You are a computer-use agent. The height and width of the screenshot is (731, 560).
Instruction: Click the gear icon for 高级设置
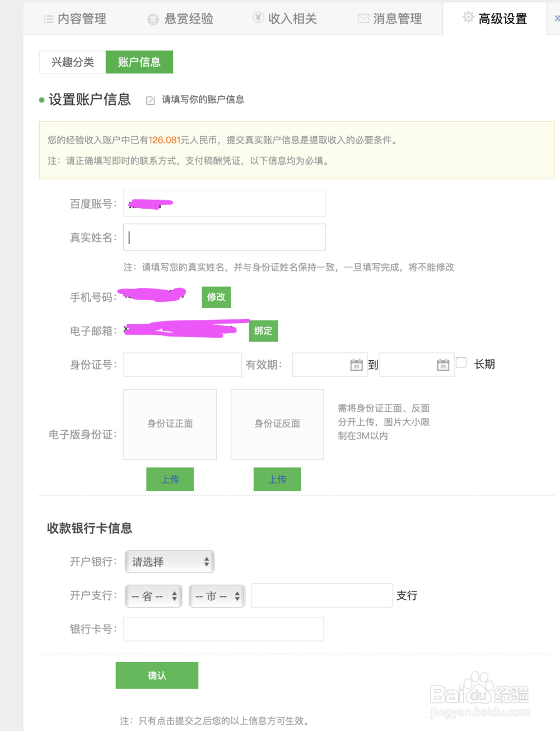coord(468,18)
